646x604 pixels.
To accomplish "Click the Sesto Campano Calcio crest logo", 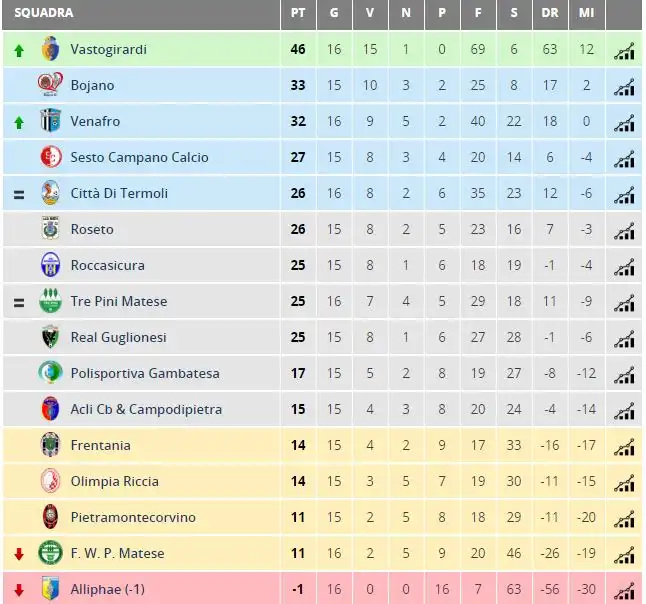I will [x=51, y=157].
